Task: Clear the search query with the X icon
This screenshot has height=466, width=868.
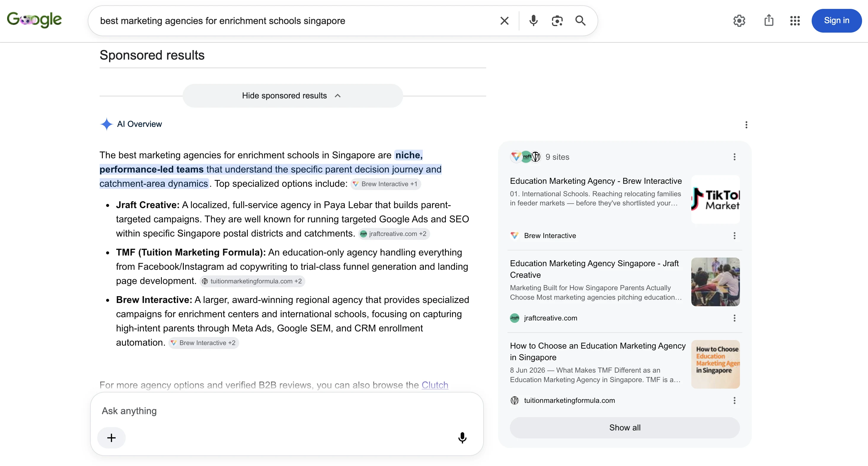Action: pos(505,21)
